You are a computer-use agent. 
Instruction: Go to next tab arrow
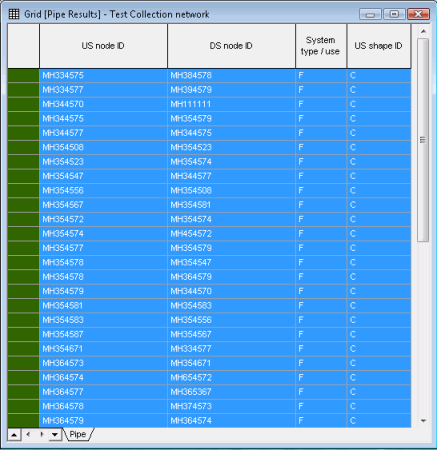coord(42,434)
